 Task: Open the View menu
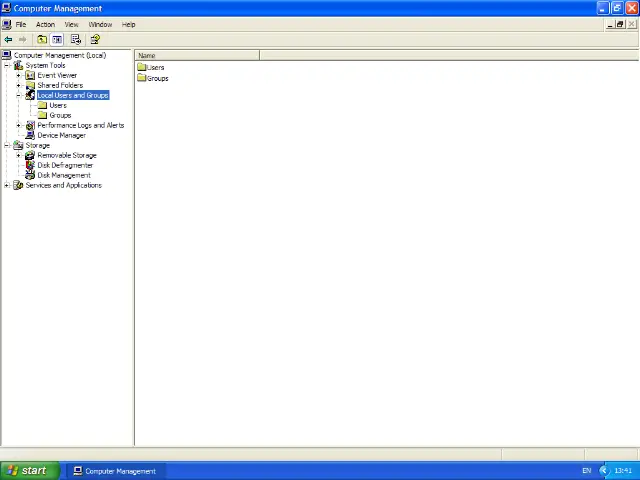(71, 24)
